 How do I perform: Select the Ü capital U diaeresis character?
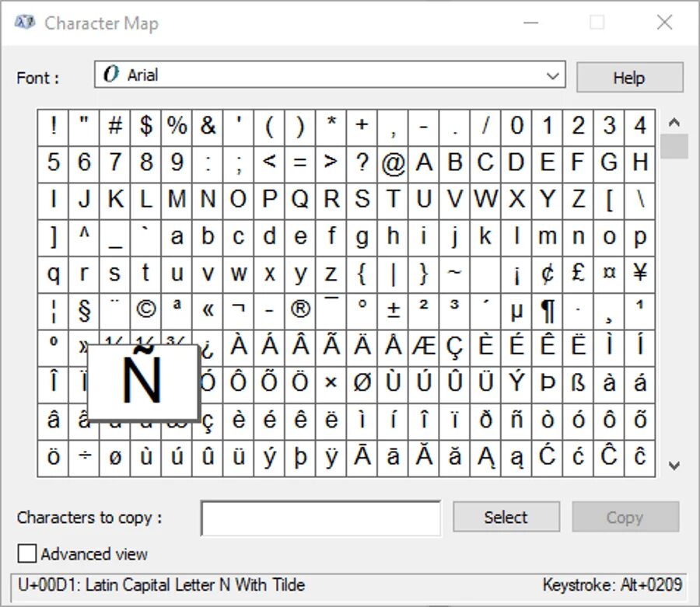[485, 383]
